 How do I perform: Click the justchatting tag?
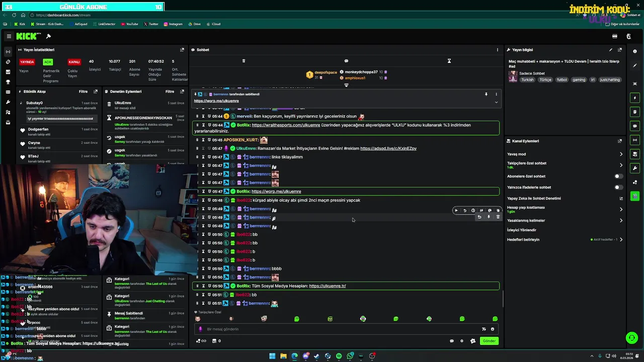click(x=610, y=80)
